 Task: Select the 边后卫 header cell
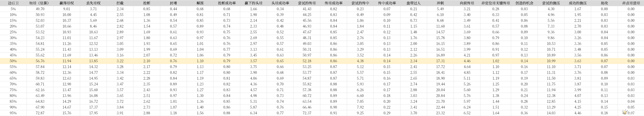tap(13, 3)
